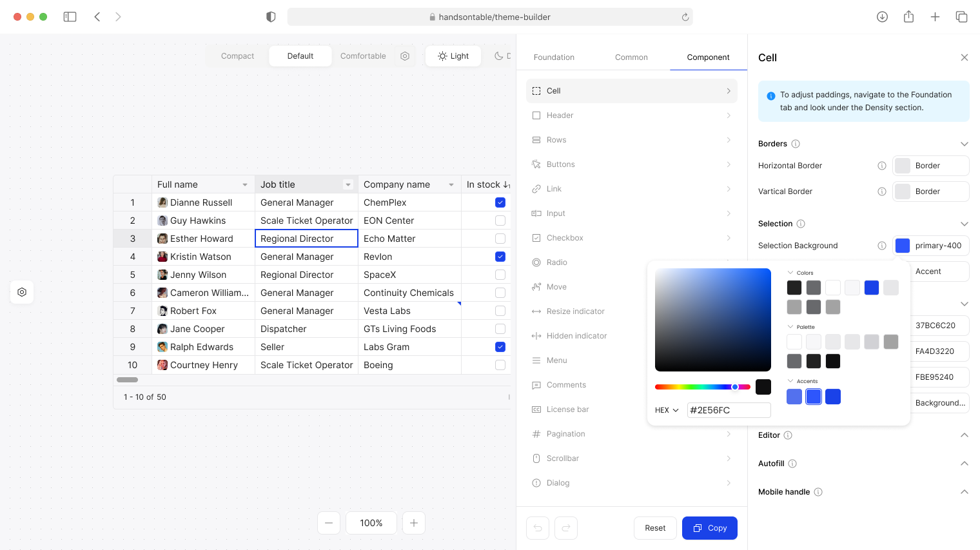Toggle In stock checkbox for Ralph Edwards
980x550 pixels.
(500, 347)
